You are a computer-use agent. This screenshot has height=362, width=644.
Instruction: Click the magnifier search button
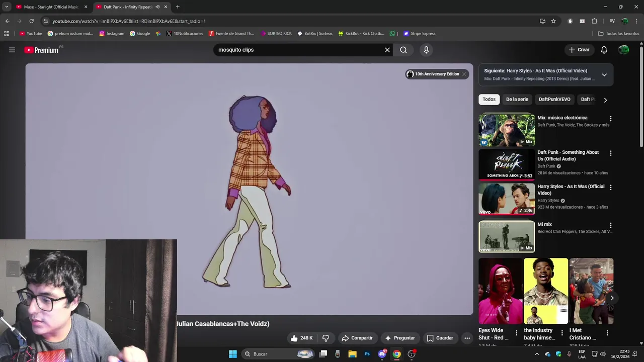click(404, 50)
